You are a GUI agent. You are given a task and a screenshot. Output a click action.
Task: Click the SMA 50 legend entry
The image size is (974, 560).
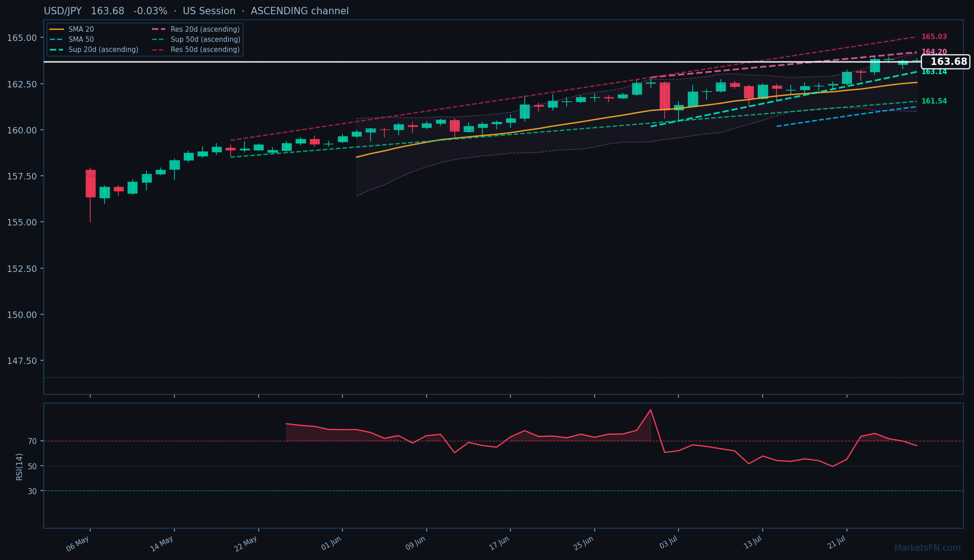71,40
